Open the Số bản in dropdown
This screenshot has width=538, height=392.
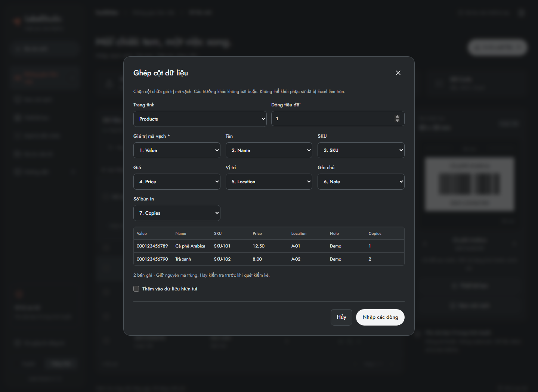[177, 213]
